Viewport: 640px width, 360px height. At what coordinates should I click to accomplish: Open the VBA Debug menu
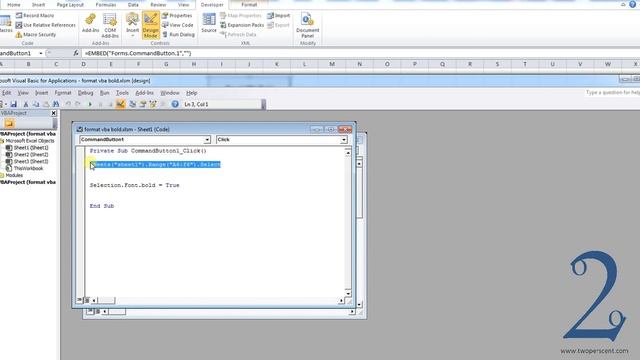pyautogui.click(x=85, y=93)
